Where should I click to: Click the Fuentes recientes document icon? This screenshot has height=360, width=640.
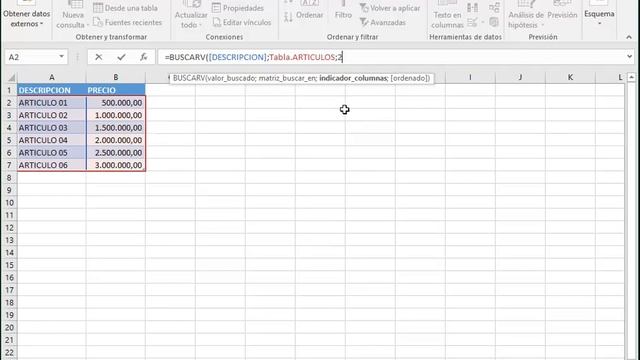(x=98, y=22)
